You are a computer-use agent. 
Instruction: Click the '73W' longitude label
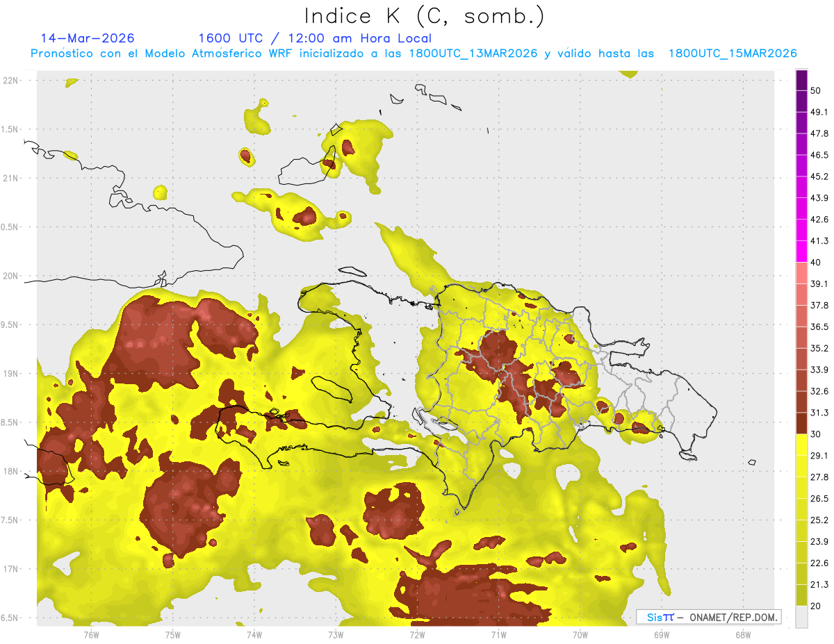336,634
